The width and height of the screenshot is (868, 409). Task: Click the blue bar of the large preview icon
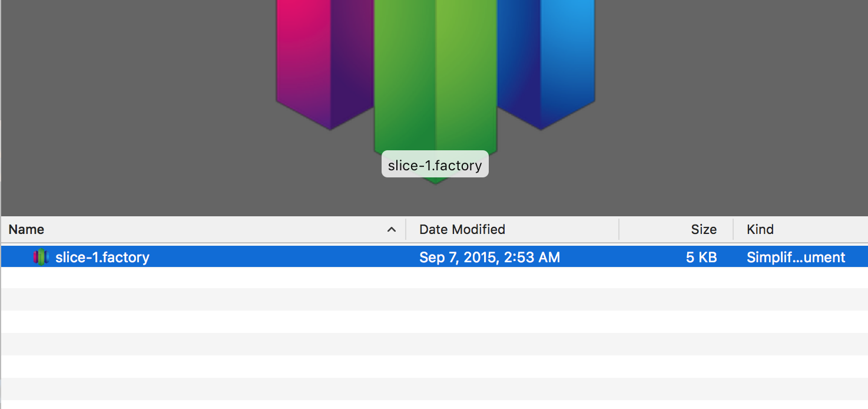pos(546,59)
